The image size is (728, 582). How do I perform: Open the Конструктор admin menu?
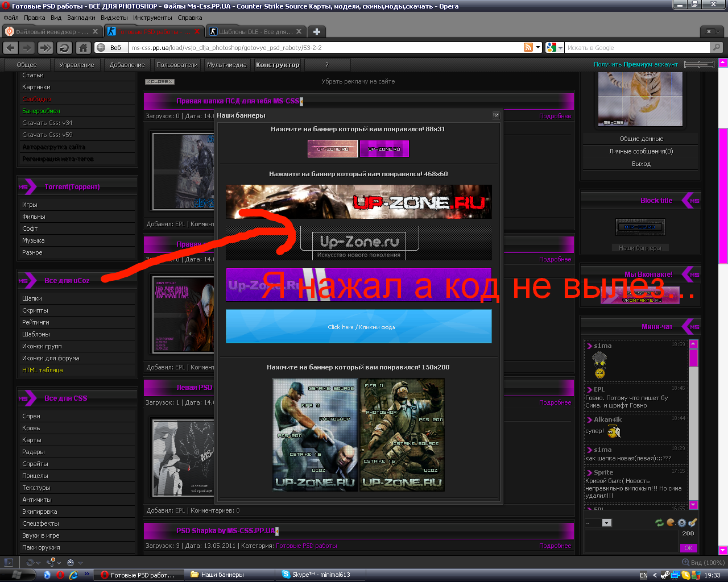click(x=278, y=65)
